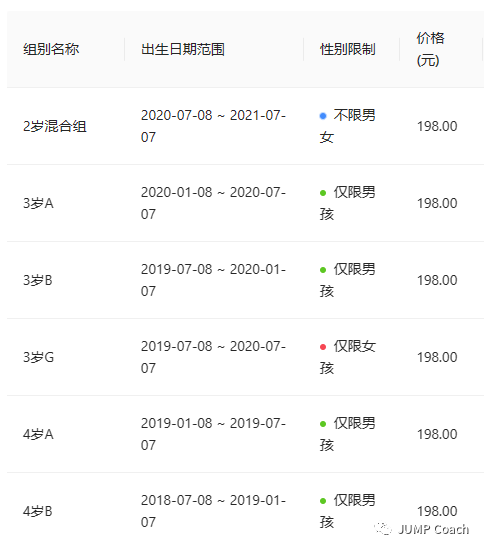Select the 3岁G group name
This screenshot has width=484, height=549.
point(39,357)
